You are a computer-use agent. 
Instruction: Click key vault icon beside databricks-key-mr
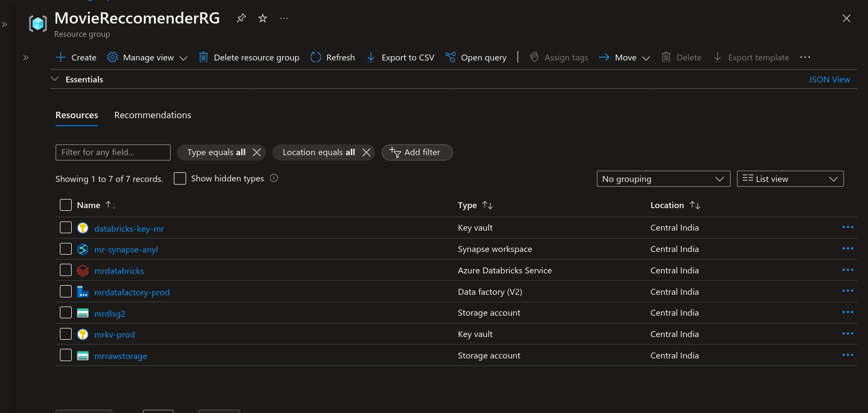click(x=83, y=228)
